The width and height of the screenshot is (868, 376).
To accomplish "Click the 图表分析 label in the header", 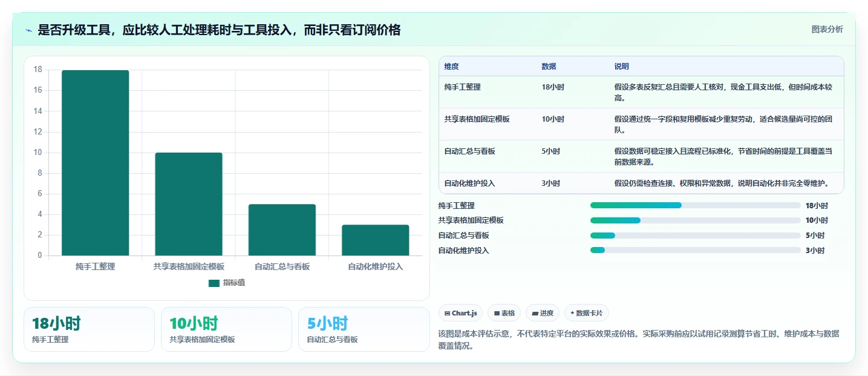I will pyautogui.click(x=827, y=30).
